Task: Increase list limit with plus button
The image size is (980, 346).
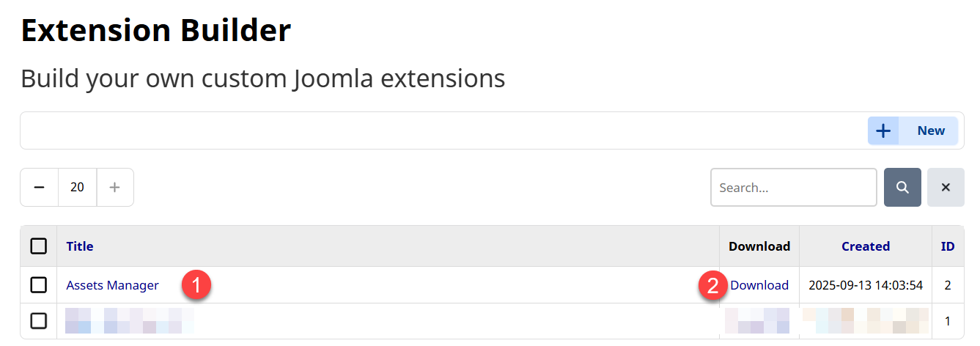Action: 114,188
